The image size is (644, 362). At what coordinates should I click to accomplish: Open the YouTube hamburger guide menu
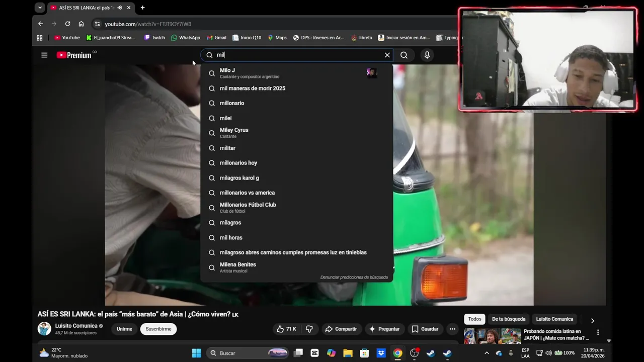pyautogui.click(x=44, y=55)
